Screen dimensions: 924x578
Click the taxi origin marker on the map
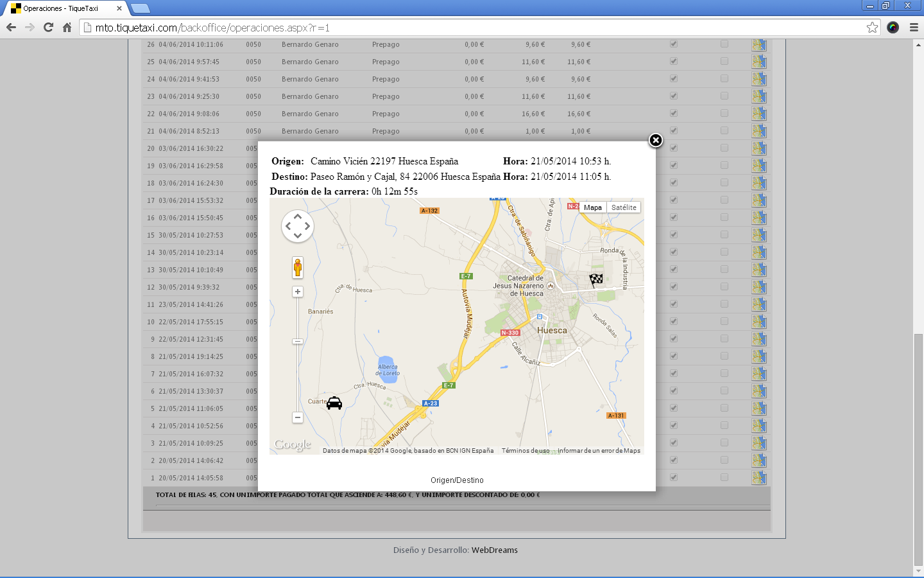(334, 403)
